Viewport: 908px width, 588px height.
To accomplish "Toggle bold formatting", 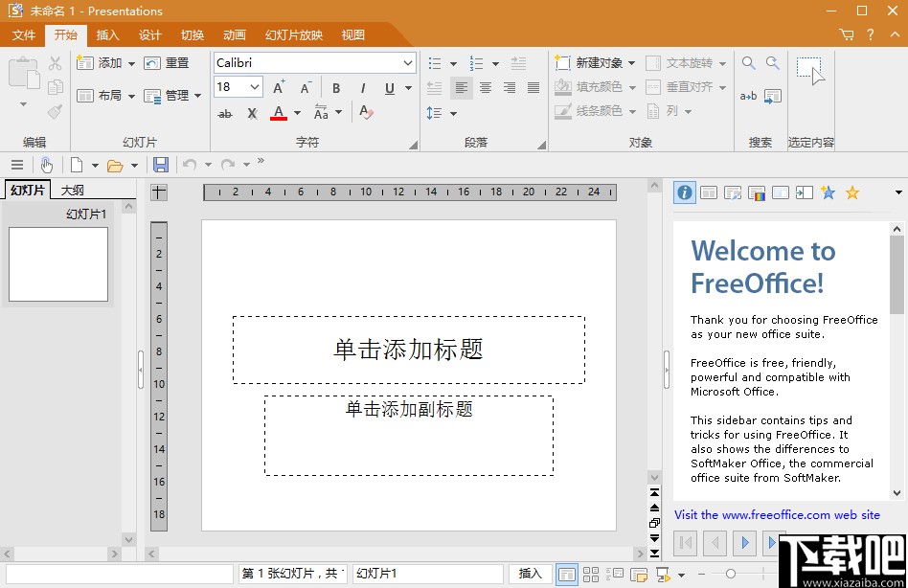I will point(335,88).
